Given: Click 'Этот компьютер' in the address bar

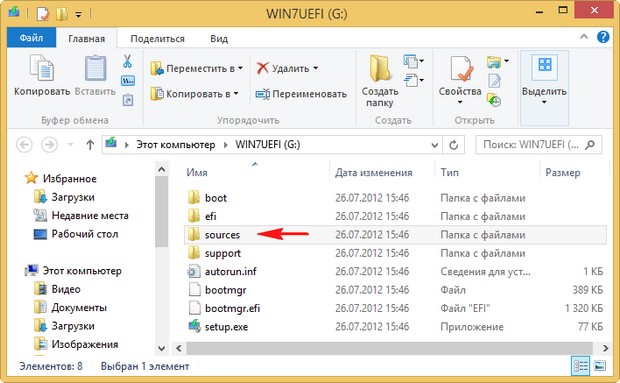Looking at the screenshot, I should [x=176, y=145].
